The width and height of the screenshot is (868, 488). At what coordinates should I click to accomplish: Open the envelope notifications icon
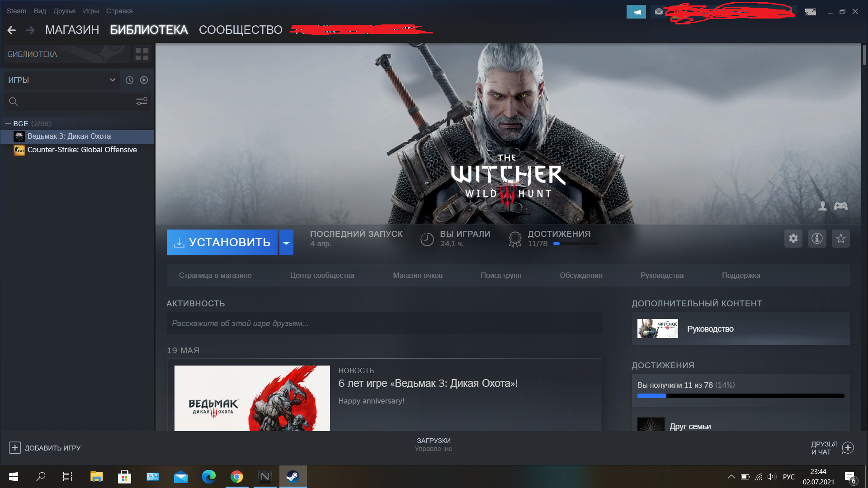point(659,12)
